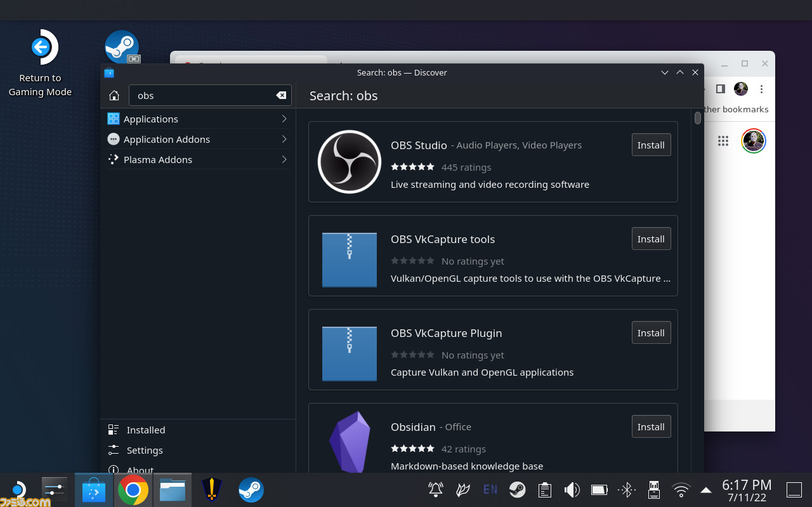Click the OBS VkCapture tools package icon
Image resolution: width=812 pixels, height=507 pixels.
[x=350, y=260]
